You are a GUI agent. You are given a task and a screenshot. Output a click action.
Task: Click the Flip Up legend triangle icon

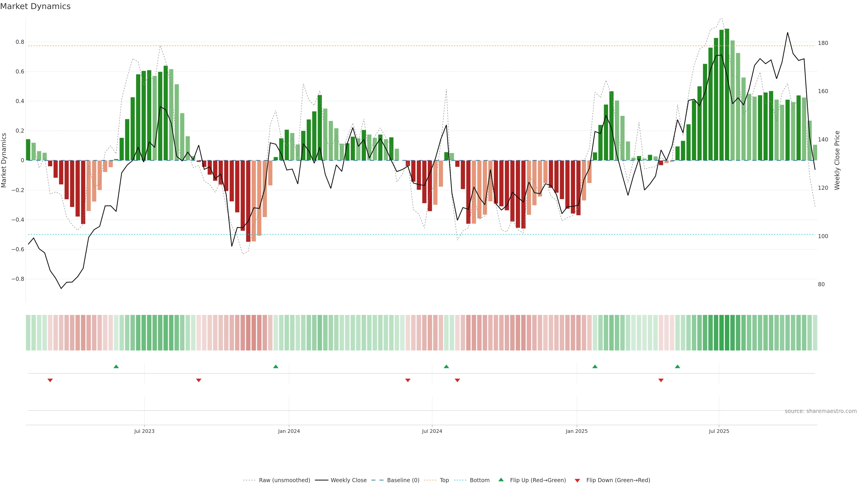[x=501, y=480]
